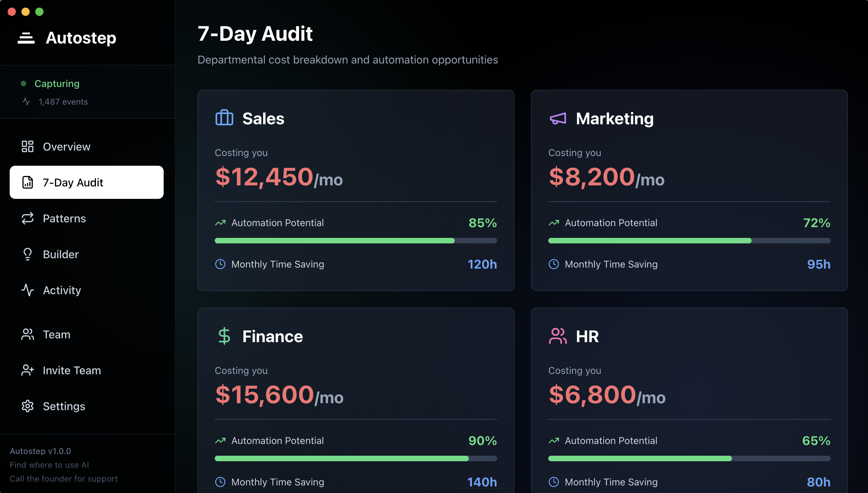The image size is (868, 493).
Task: Click the Builder lightbulb icon
Action: point(28,254)
